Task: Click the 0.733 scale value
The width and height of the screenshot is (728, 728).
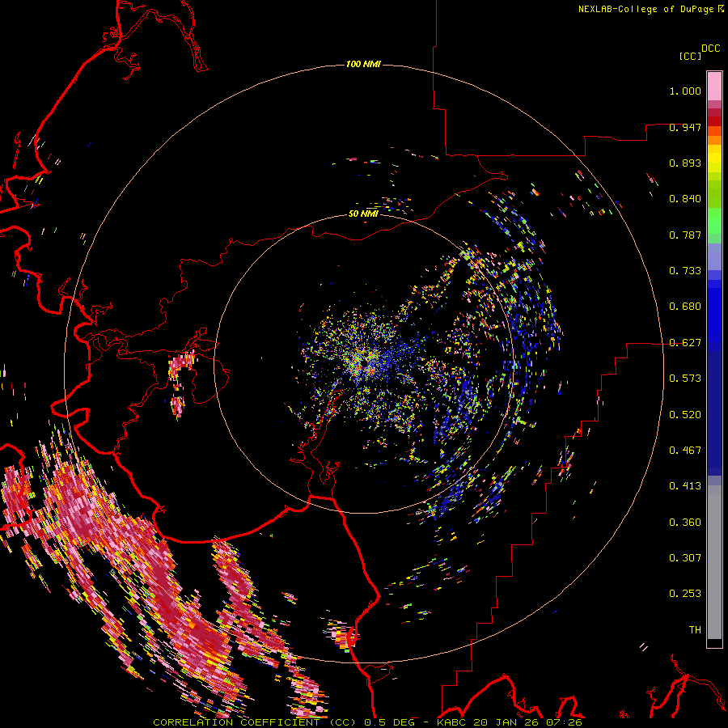Action: 685,271
